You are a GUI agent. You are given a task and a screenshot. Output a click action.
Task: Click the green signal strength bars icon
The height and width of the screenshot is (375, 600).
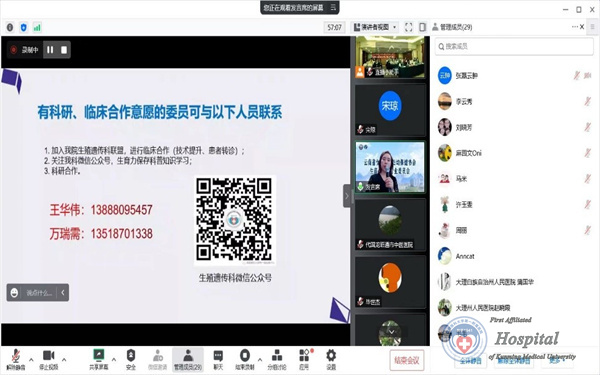[x=37, y=28]
